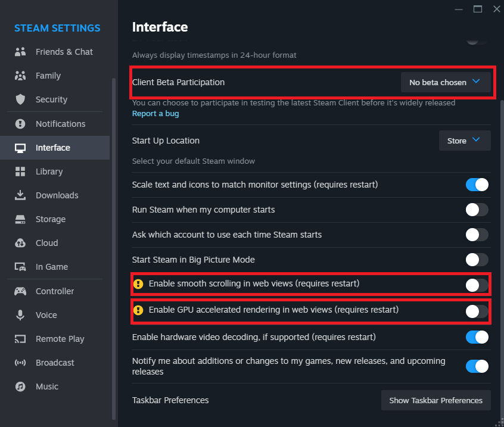Toggle Start Steam in Big Picture Mode
The height and width of the screenshot is (427, 504).
(x=477, y=260)
